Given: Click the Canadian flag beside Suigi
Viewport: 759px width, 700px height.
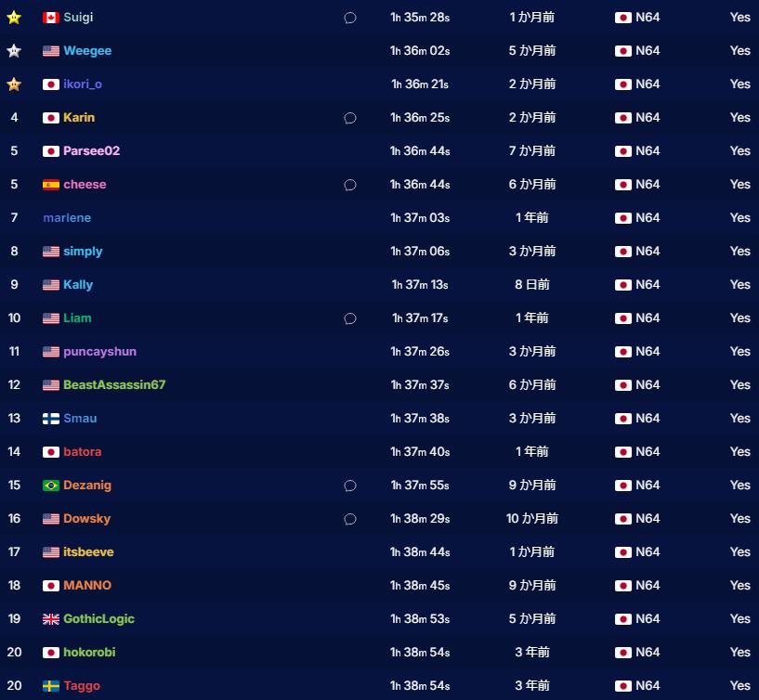Looking at the screenshot, I should pyautogui.click(x=51, y=18).
